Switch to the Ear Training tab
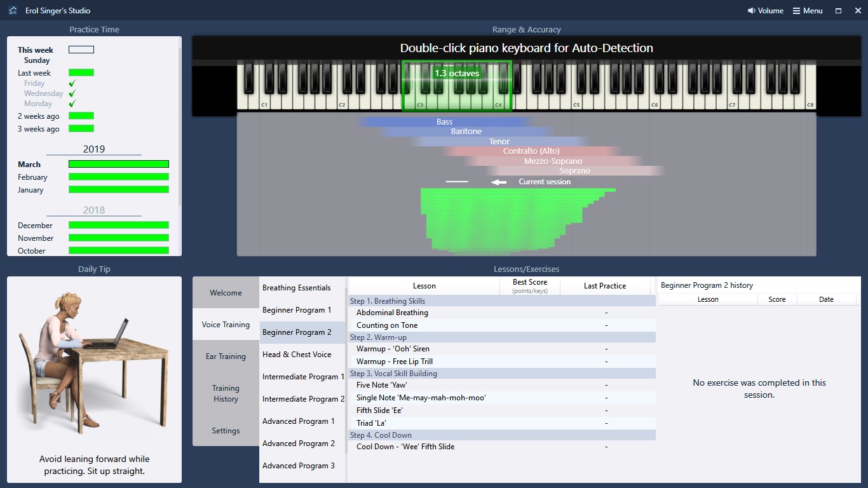 click(x=225, y=356)
